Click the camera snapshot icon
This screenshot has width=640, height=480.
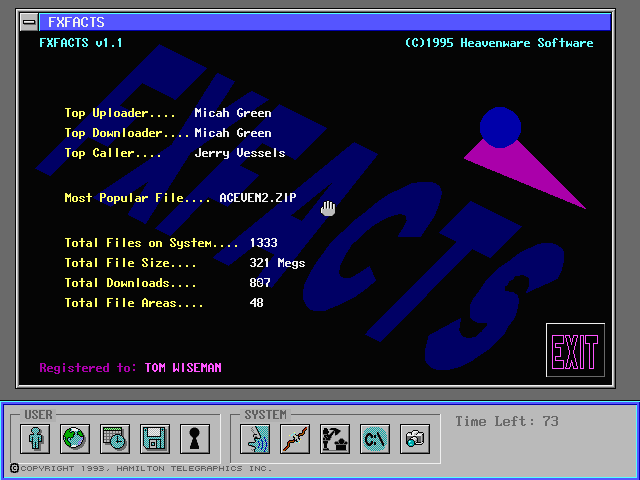pyautogui.click(x=415, y=439)
